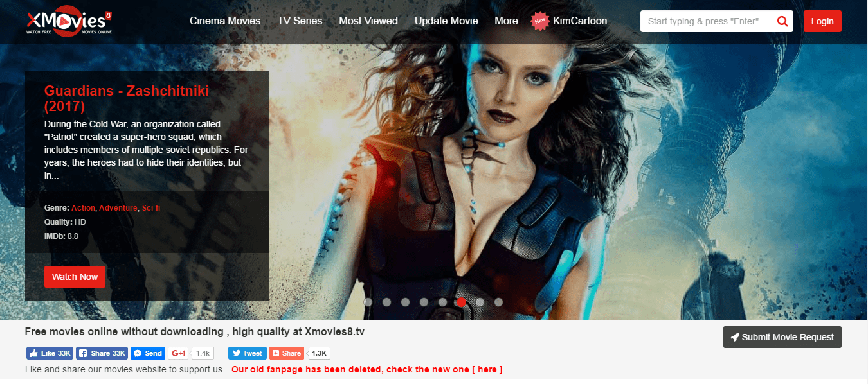Open Most Viewed page

coord(368,21)
